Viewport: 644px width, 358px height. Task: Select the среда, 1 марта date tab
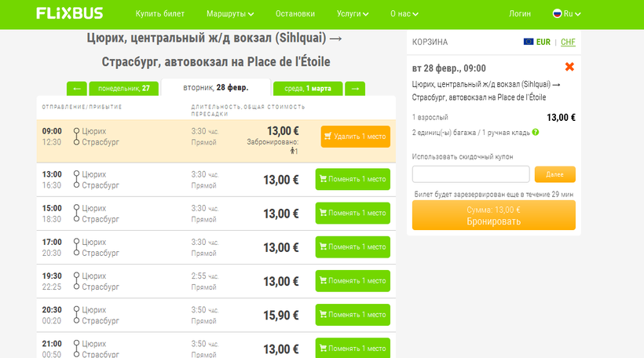pyautogui.click(x=307, y=89)
